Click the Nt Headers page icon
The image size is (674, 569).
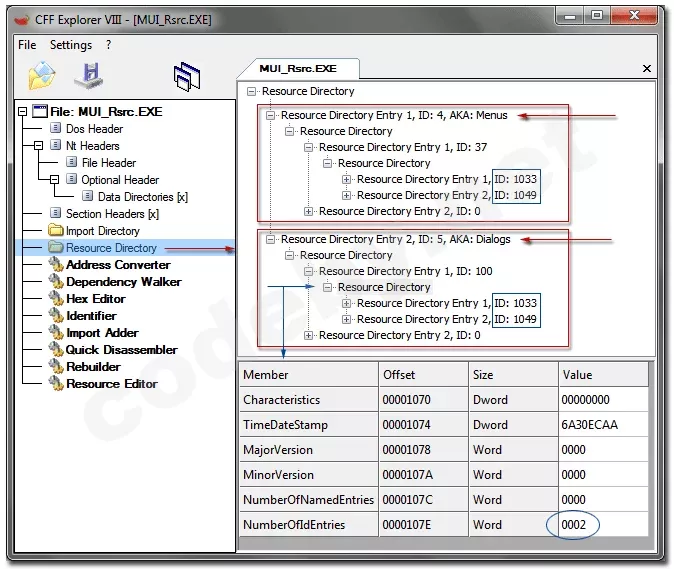pos(55,145)
